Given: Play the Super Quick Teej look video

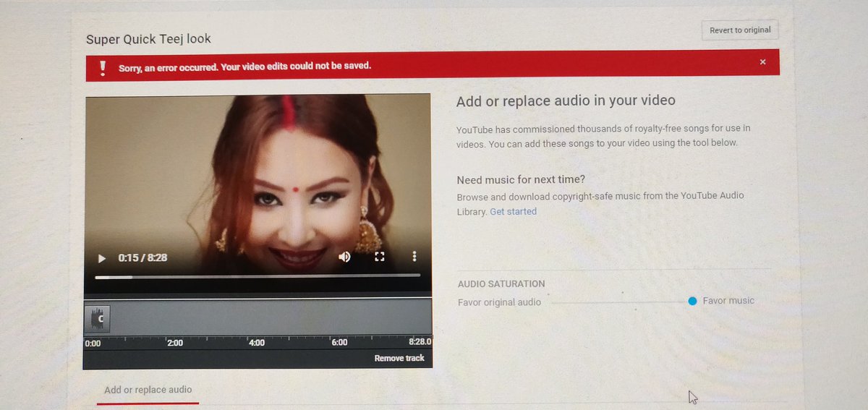Looking at the screenshot, I should [x=102, y=257].
